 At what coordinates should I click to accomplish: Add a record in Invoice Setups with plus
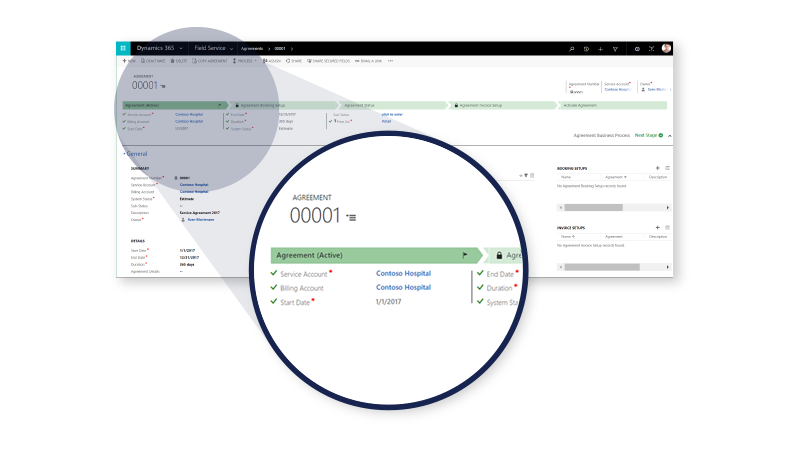coord(658,228)
